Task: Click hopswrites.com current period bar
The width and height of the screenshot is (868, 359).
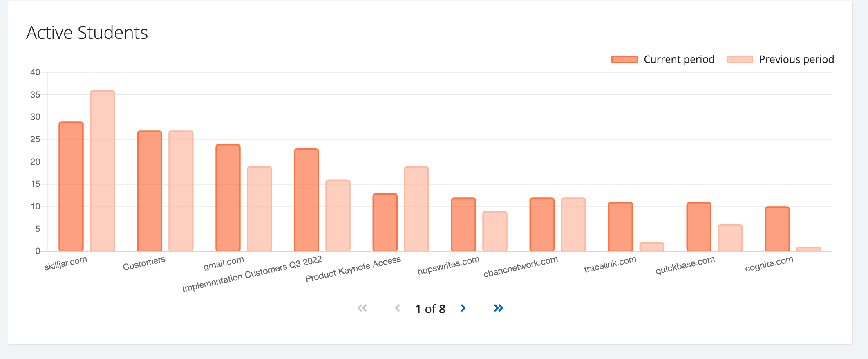Action: pos(463,224)
